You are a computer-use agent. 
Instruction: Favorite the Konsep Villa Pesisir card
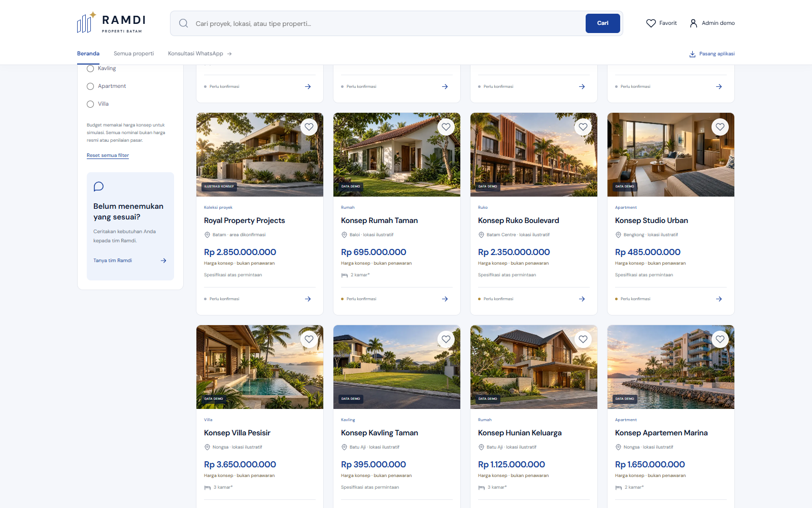point(309,339)
